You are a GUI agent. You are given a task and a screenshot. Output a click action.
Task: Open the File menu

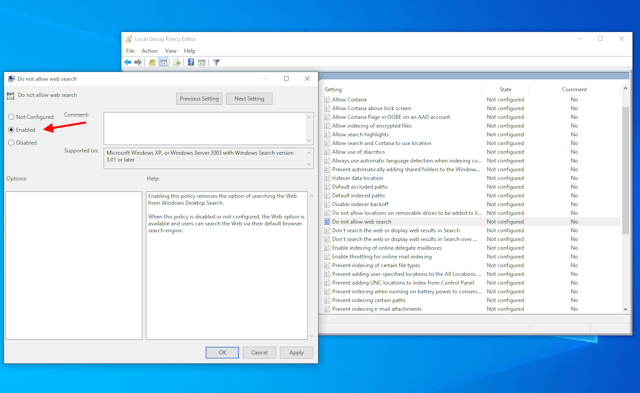[x=130, y=51]
